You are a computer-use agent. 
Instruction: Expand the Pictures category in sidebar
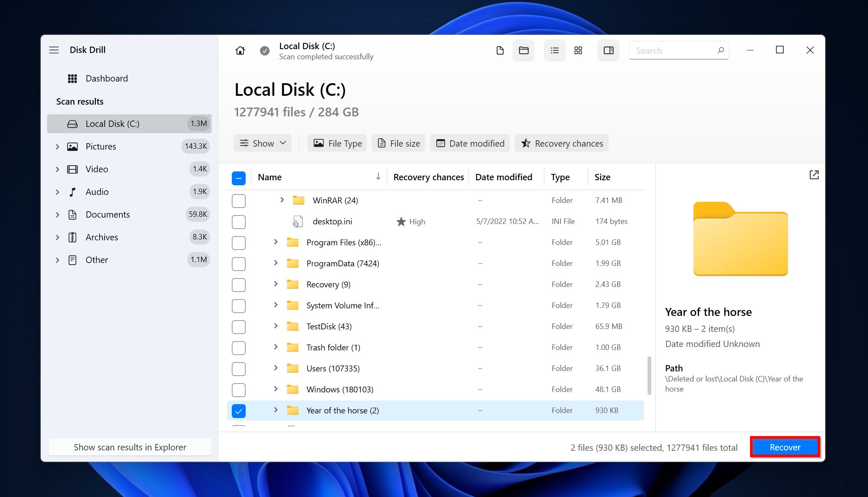click(x=58, y=146)
